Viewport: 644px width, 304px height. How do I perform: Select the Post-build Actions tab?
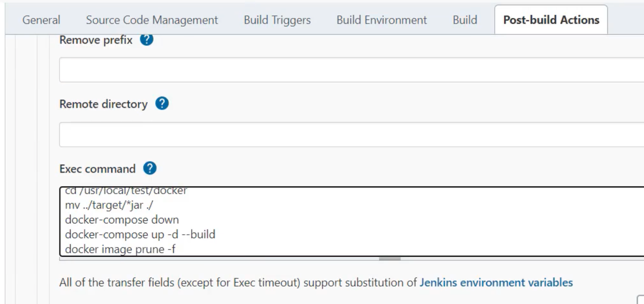click(551, 20)
